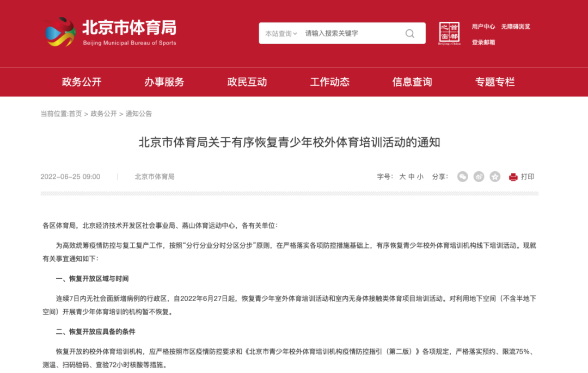Click the source label 北京市体育局 under the title

click(x=155, y=177)
